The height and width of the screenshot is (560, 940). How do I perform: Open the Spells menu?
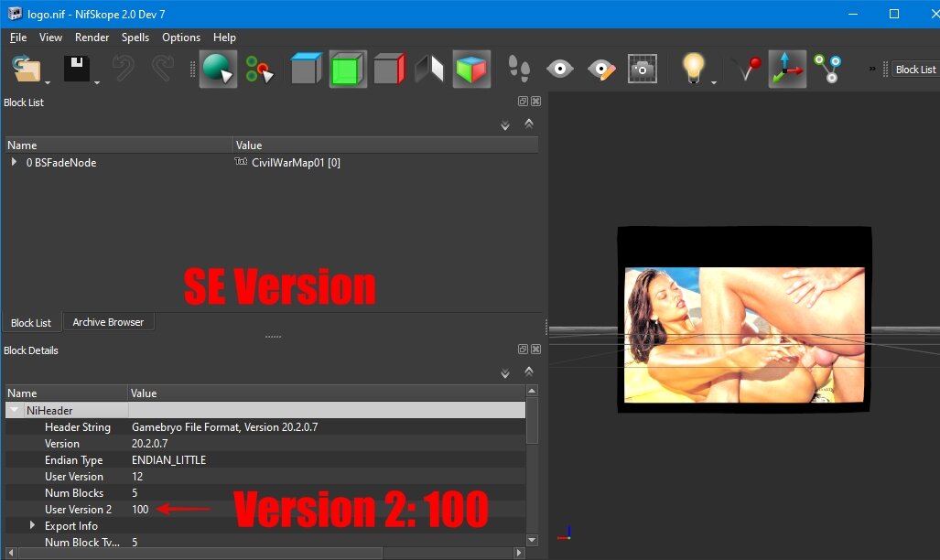point(135,38)
